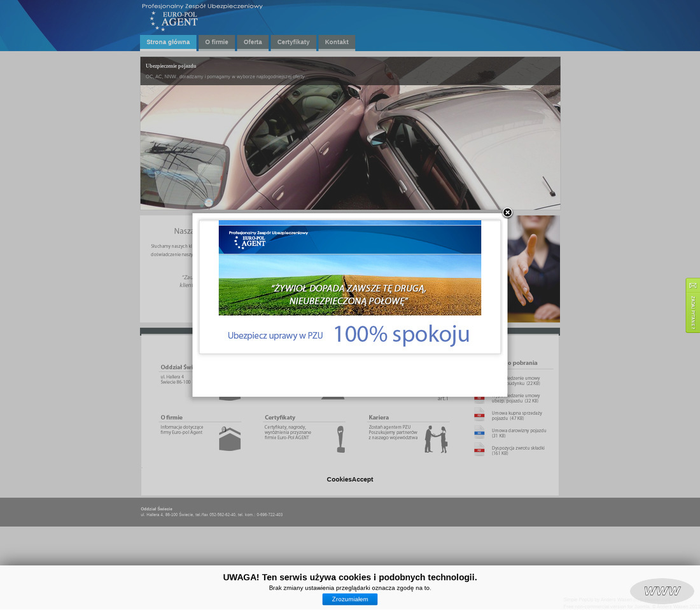Open the Strona główna tab
The image size is (700, 610).
coord(168,43)
